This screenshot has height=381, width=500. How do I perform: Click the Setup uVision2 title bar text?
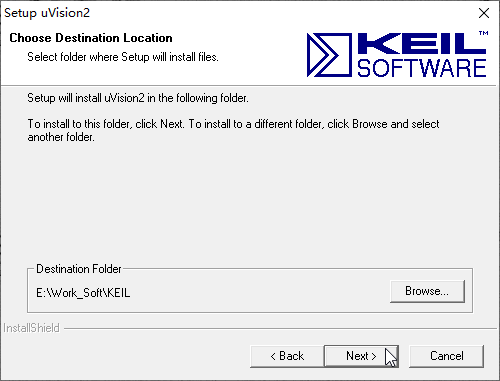(x=47, y=13)
